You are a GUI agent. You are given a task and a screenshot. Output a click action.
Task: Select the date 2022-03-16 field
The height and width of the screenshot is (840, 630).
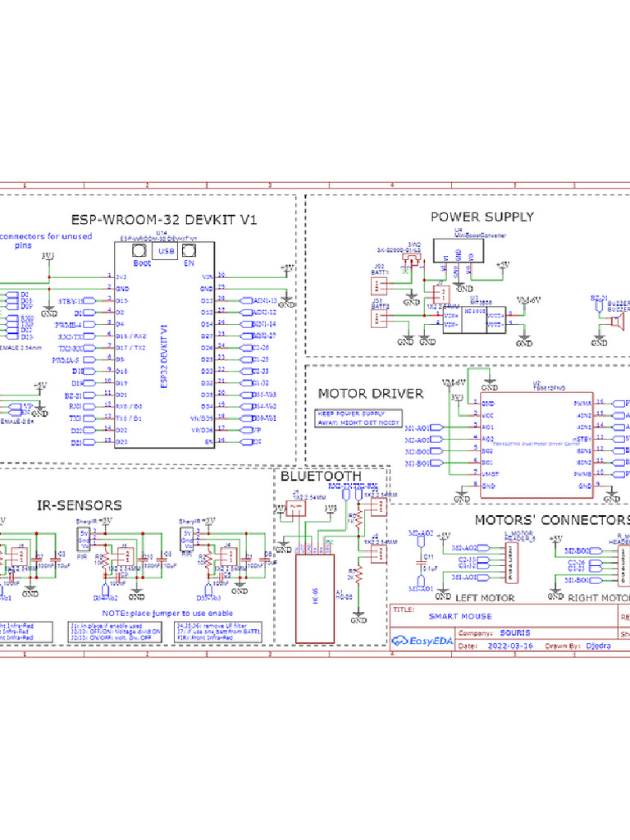coord(510,646)
